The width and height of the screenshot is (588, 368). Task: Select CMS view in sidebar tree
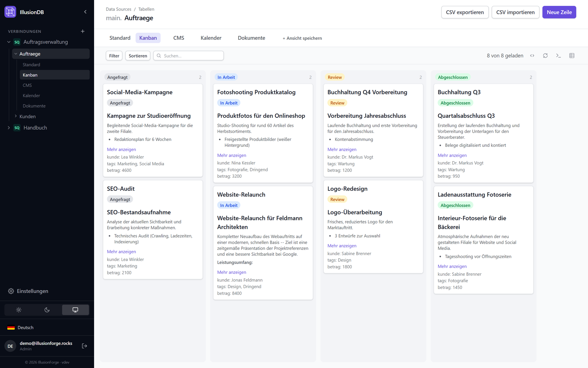[x=27, y=85]
